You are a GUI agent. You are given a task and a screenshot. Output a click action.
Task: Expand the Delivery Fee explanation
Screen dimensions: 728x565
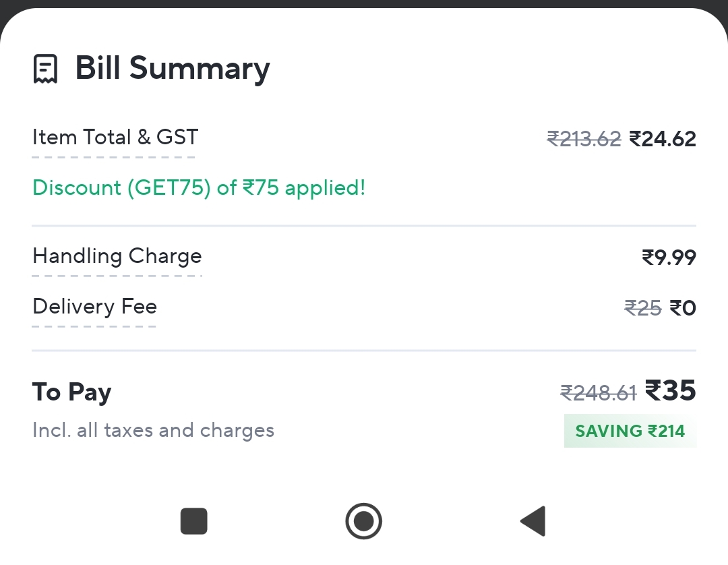click(x=94, y=307)
